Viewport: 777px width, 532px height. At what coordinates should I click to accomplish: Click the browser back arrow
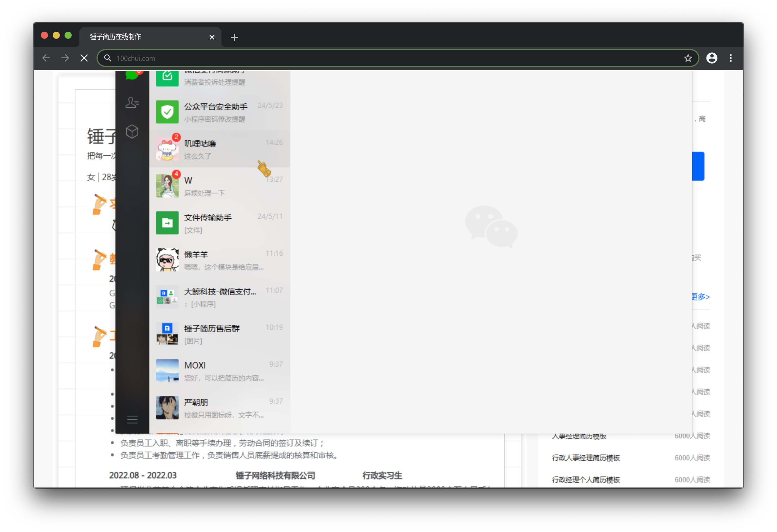pyautogui.click(x=46, y=58)
